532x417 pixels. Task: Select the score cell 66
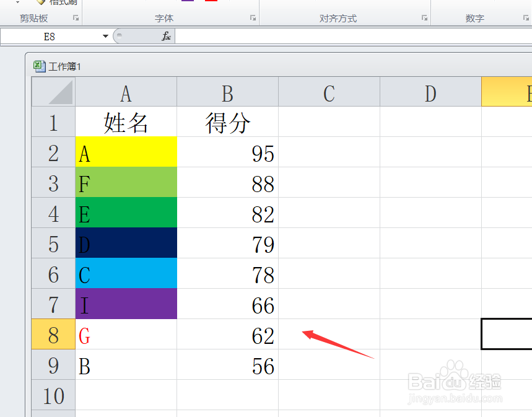(227, 304)
